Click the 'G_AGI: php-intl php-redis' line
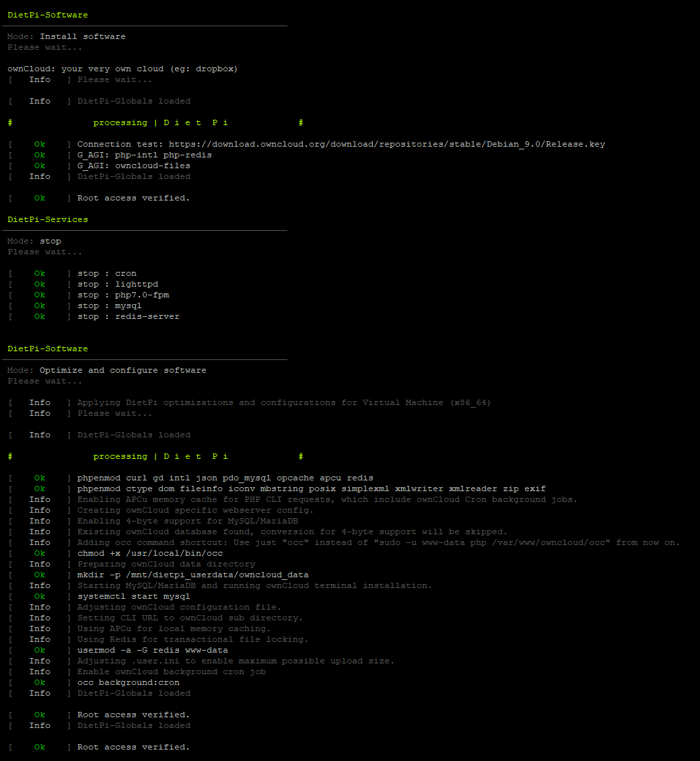 pyautogui.click(x=145, y=155)
